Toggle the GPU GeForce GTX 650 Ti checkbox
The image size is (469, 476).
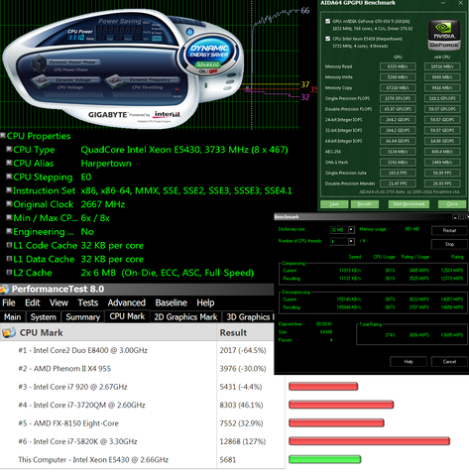[x=327, y=21]
